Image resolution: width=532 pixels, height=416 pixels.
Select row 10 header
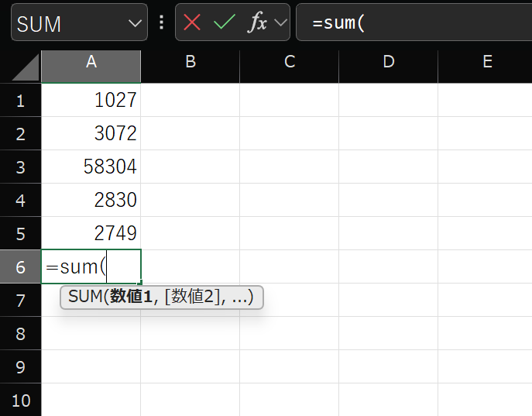tap(20, 400)
